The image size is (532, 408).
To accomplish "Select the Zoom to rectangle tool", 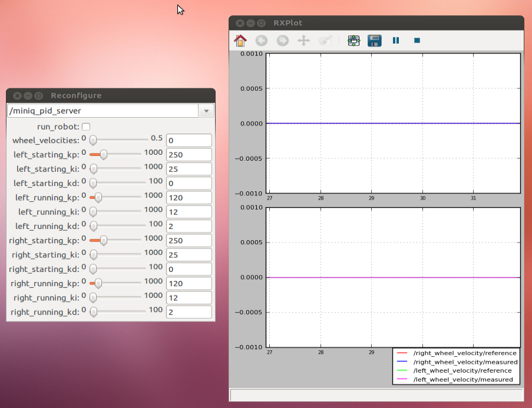I will pos(325,41).
